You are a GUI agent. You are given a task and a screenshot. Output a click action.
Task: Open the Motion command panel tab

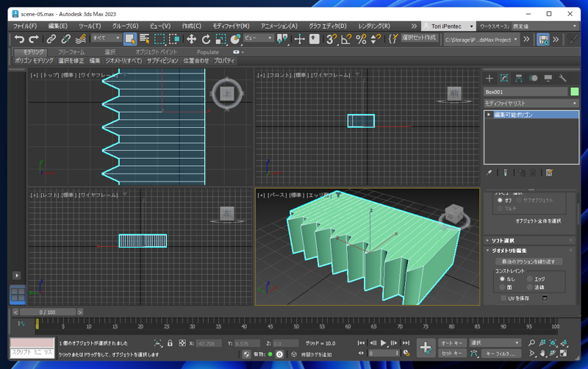(x=534, y=78)
